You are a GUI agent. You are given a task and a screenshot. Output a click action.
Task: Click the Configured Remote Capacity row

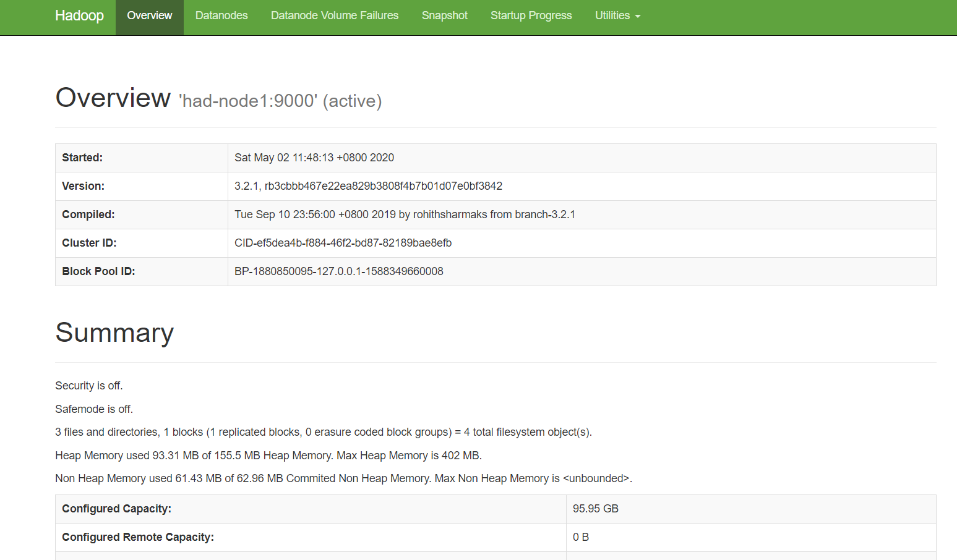tap(137, 537)
